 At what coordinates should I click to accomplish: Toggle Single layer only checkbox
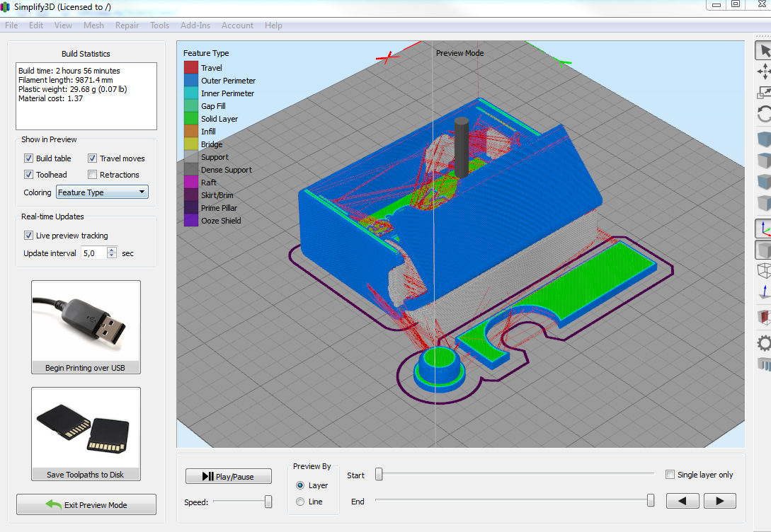coord(670,475)
